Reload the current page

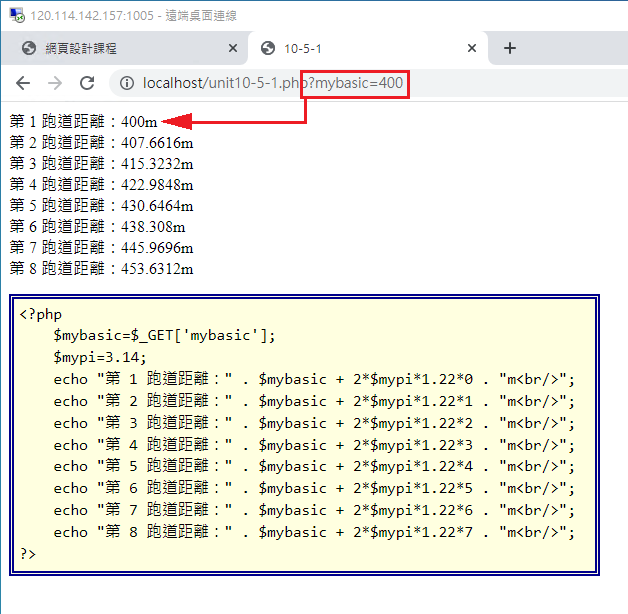click(x=87, y=83)
